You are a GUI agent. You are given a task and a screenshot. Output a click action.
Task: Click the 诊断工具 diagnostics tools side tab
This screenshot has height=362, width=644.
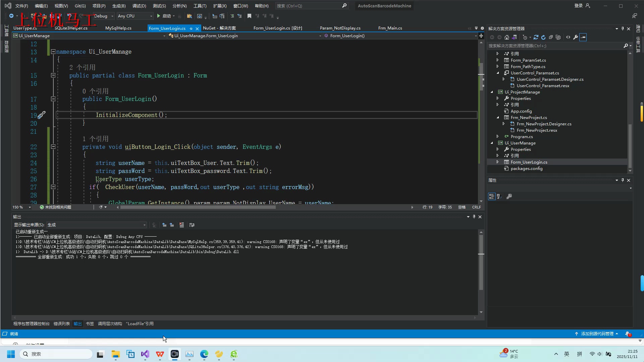click(638, 45)
